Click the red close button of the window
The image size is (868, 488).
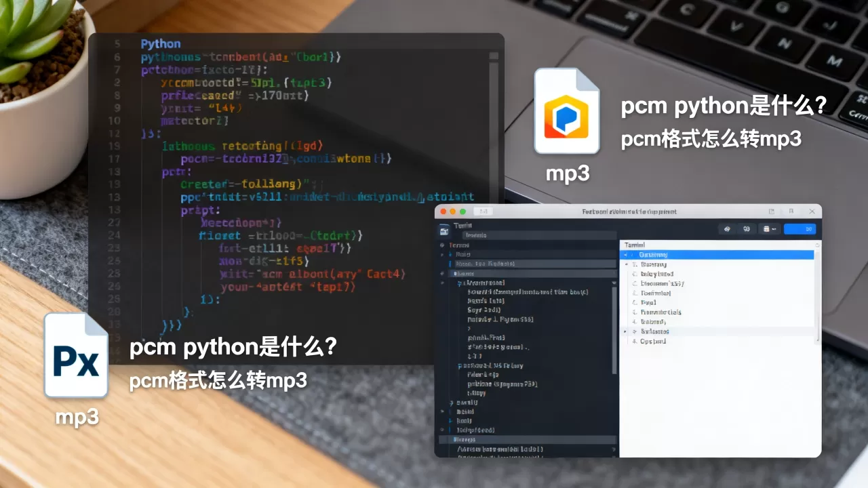[x=443, y=211]
